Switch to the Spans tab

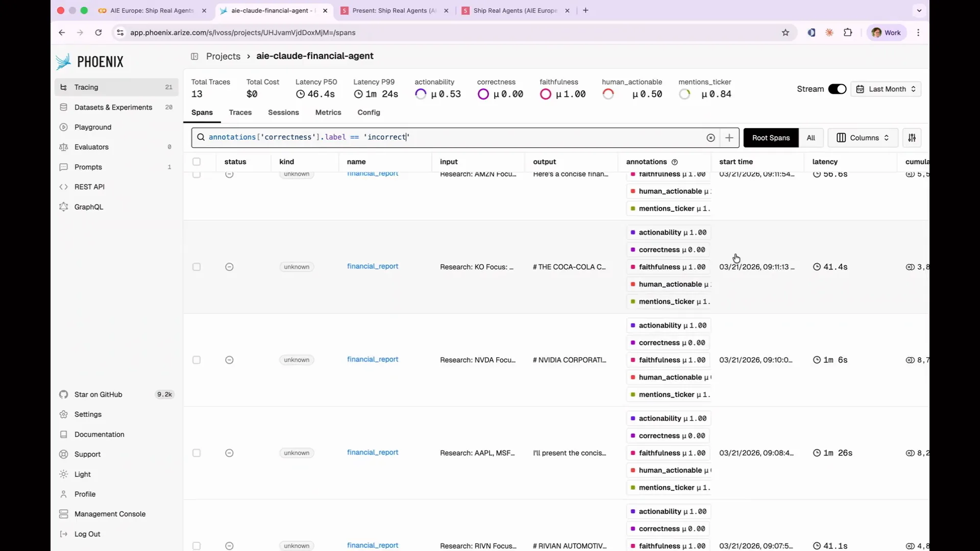pyautogui.click(x=202, y=112)
